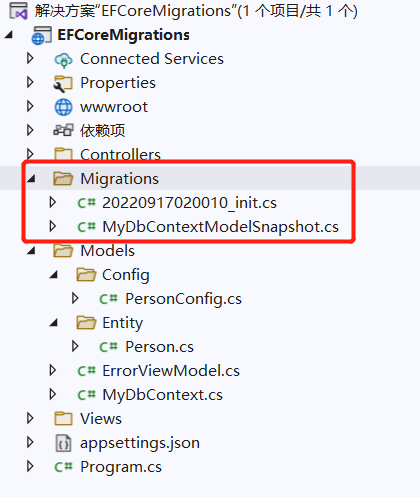Click the Visual Studio solution icon
This screenshot has width=420, height=497.
tap(19, 11)
